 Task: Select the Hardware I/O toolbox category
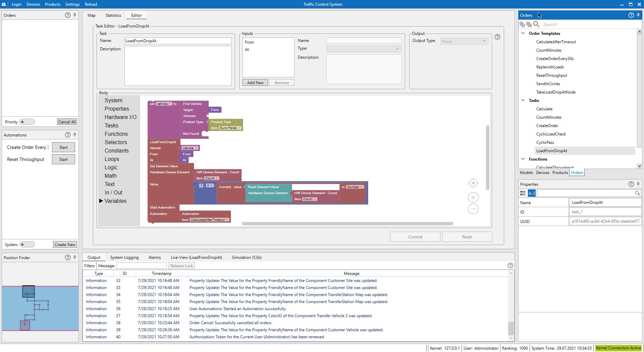pos(120,117)
